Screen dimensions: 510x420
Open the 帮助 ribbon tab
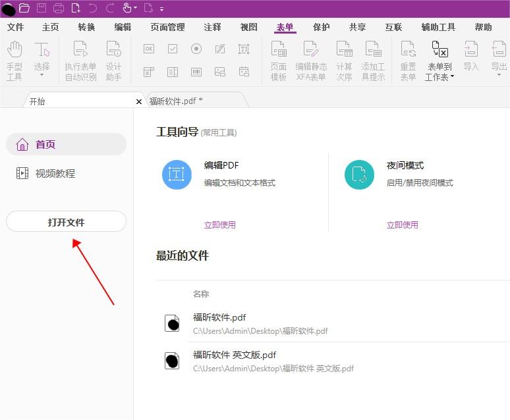coord(483,27)
